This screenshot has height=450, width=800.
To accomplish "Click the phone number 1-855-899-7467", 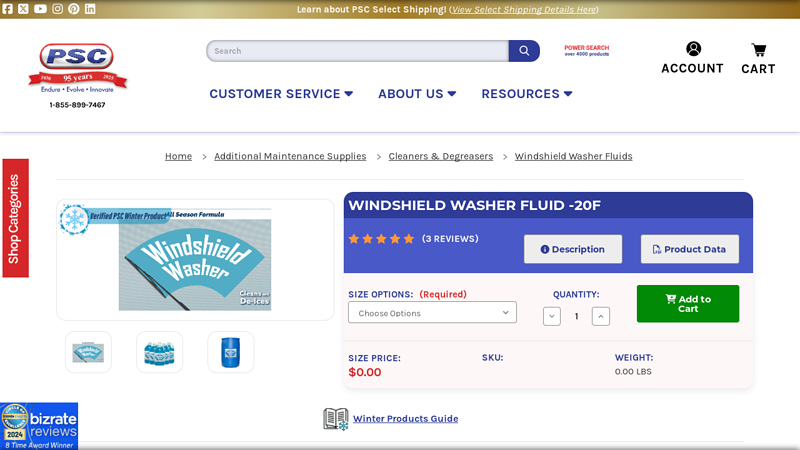I will coord(77,105).
